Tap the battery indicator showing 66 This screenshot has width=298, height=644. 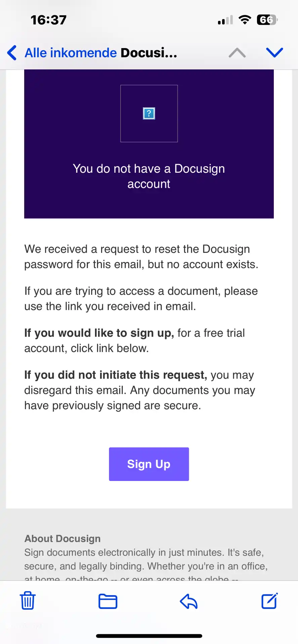[267, 20]
